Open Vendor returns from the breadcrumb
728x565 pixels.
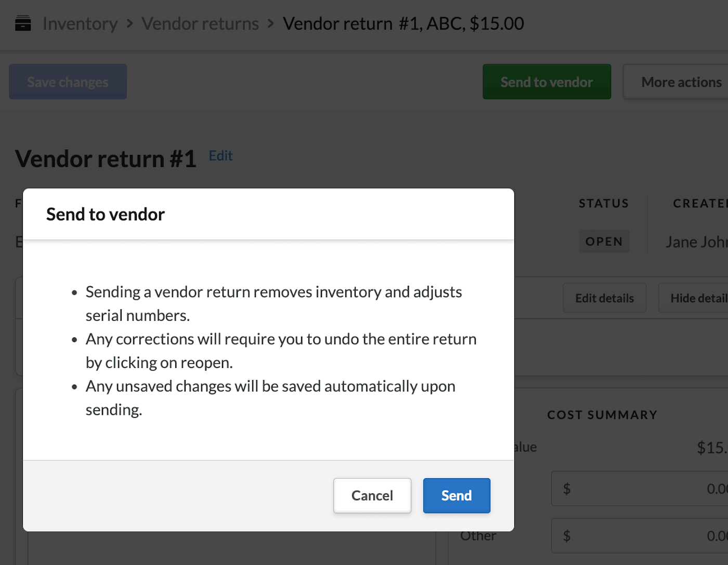(x=200, y=23)
